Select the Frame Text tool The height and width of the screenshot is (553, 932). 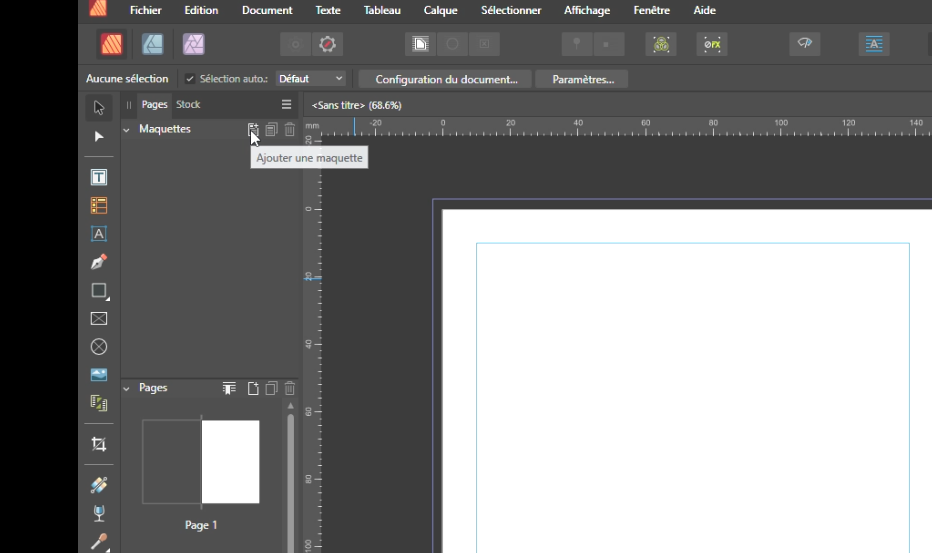[x=99, y=178]
